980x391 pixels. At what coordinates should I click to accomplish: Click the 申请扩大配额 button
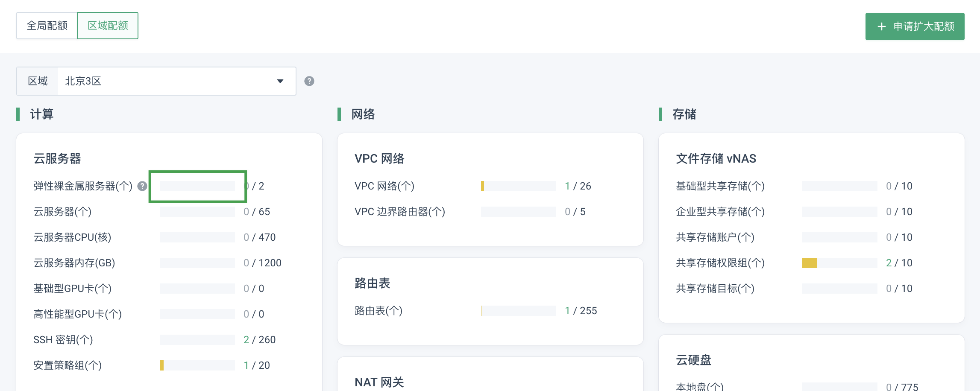click(x=915, y=26)
